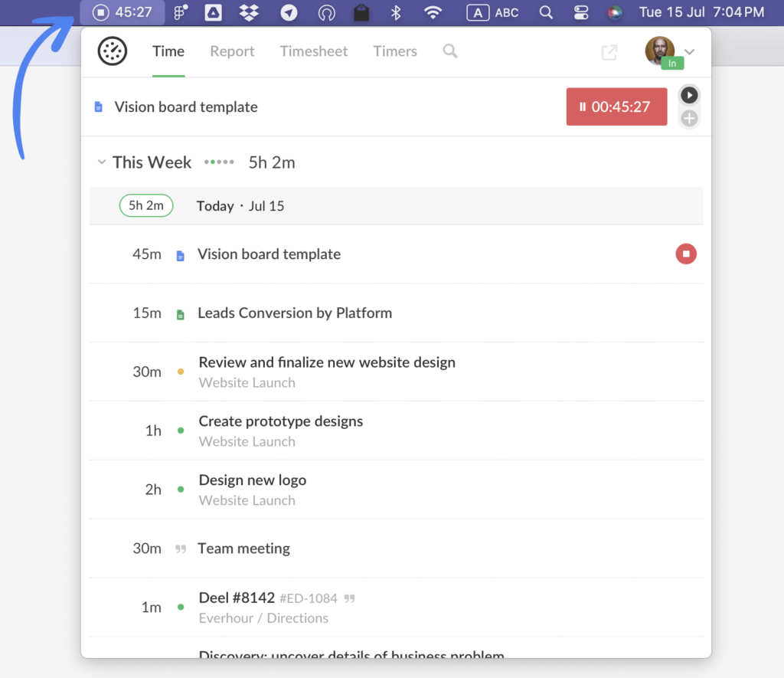Click the grey plus add-time icon

click(x=689, y=118)
